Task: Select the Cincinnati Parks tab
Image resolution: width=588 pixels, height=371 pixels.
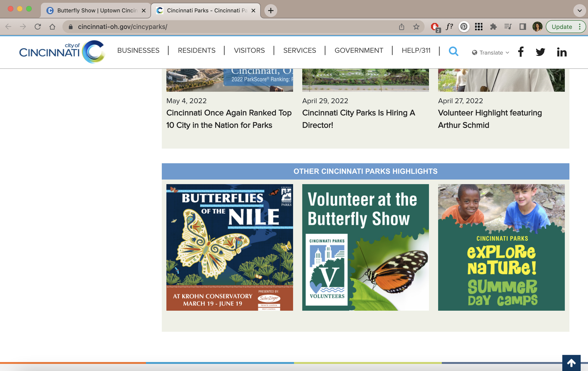Action: coord(206,11)
